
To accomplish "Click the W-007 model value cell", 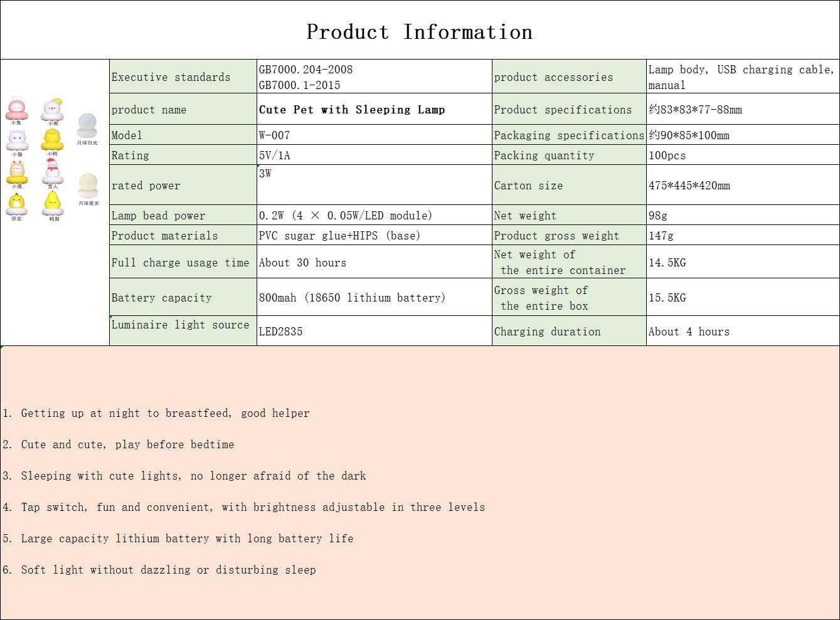I will click(374, 135).
